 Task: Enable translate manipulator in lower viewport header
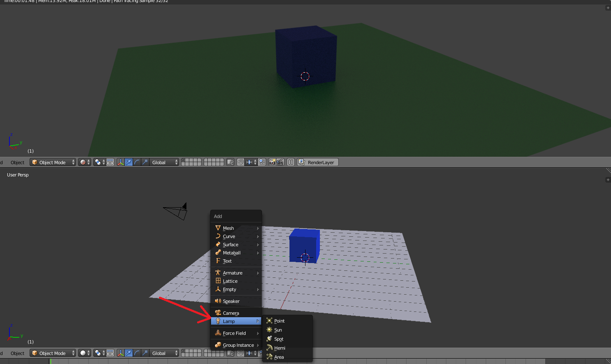pyautogui.click(x=129, y=353)
